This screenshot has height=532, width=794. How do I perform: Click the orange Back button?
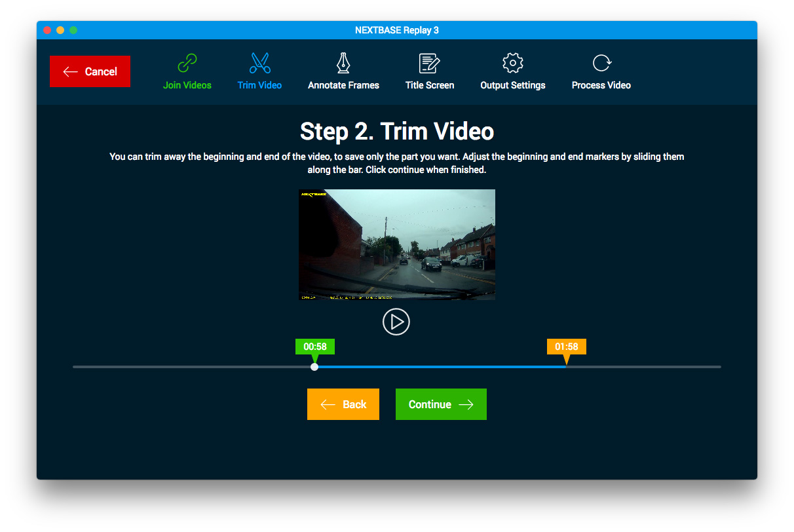[x=343, y=404]
